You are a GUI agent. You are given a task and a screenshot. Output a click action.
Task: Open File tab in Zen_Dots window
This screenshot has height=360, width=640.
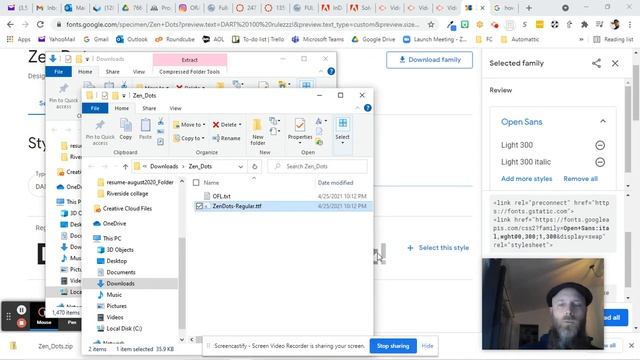[95, 108]
